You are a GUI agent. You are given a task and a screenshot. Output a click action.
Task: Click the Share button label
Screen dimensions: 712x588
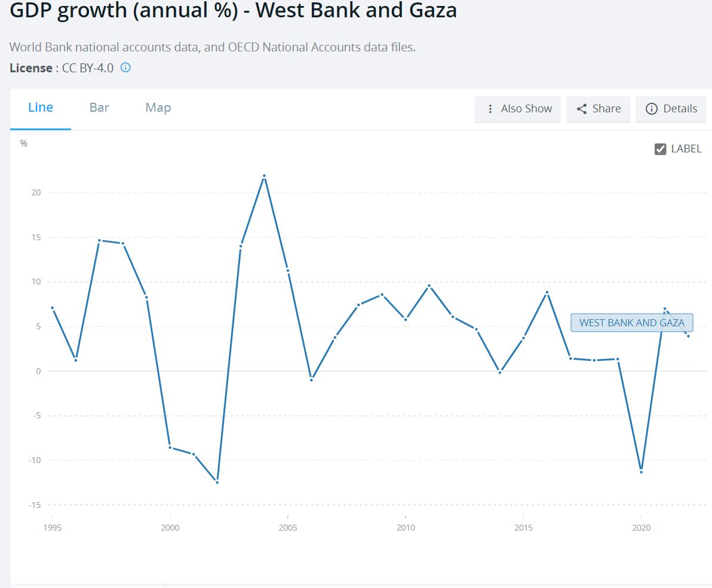tap(606, 109)
